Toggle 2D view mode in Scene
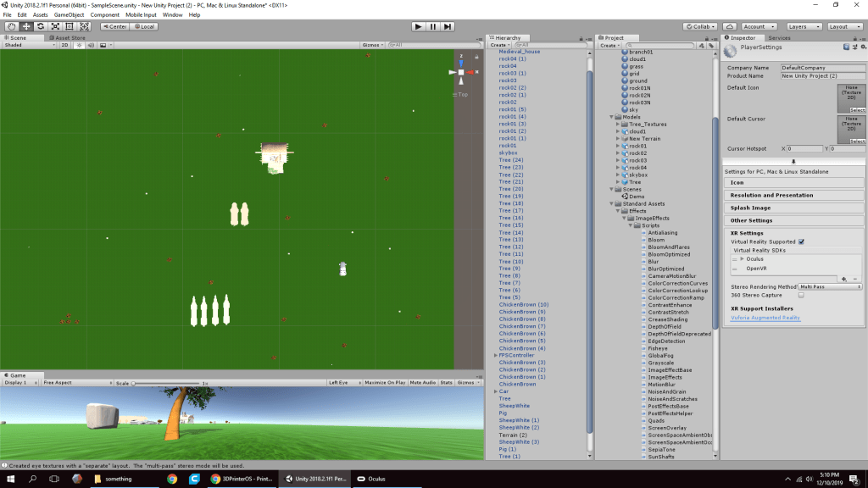 64,45
